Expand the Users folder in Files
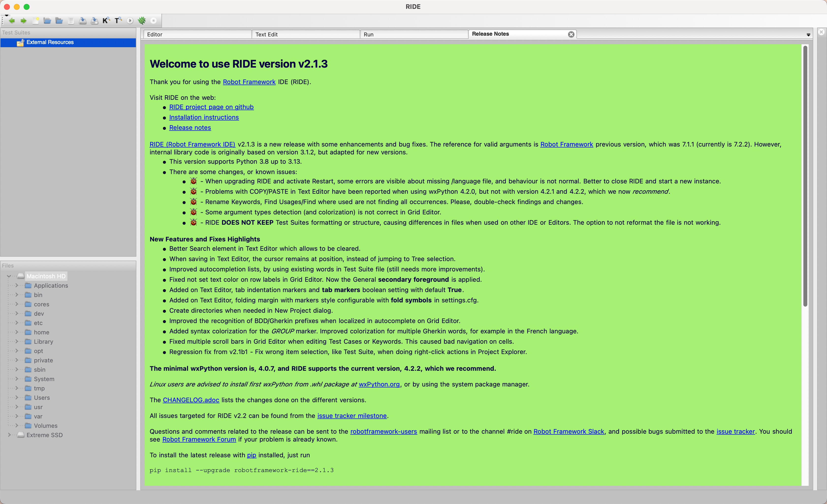Image resolution: width=827 pixels, height=504 pixels. (x=16, y=397)
